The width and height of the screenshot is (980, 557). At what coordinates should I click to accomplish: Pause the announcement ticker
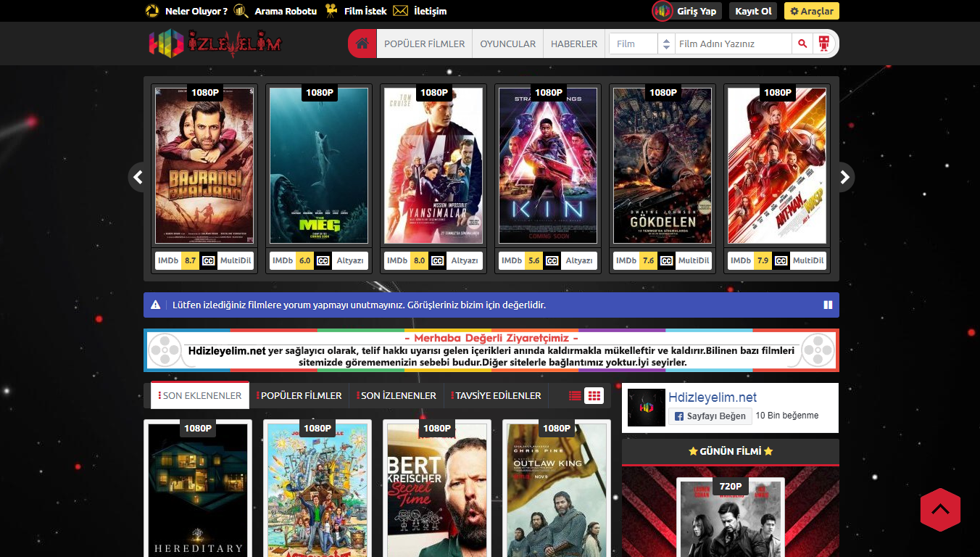click(828, 305)
